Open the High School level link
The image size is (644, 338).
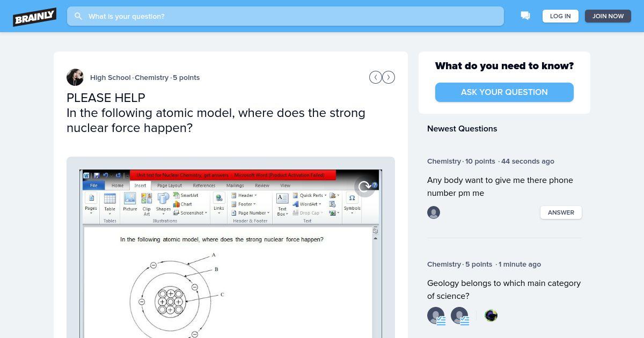click(x=111, y=77)
